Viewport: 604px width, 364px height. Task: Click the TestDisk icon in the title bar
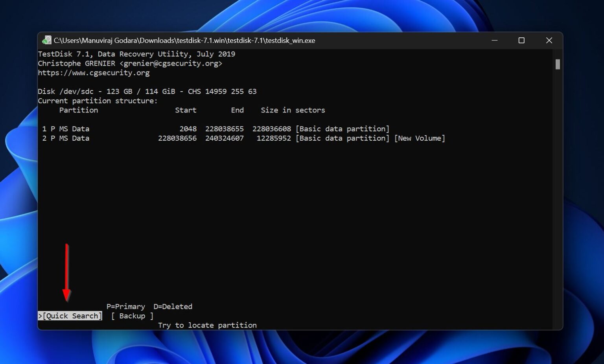coord(46,40)
